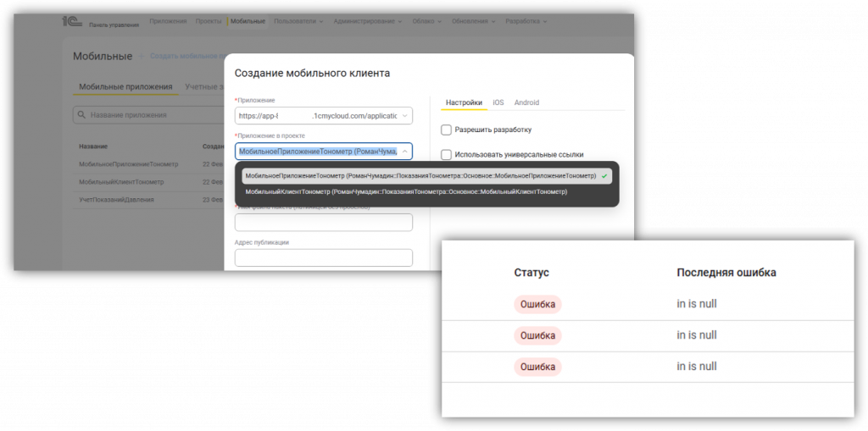The width and height of the screenshot is (868, 431).
Task: Click the search magnifier icon in application name field
Action: click(82, 115)
